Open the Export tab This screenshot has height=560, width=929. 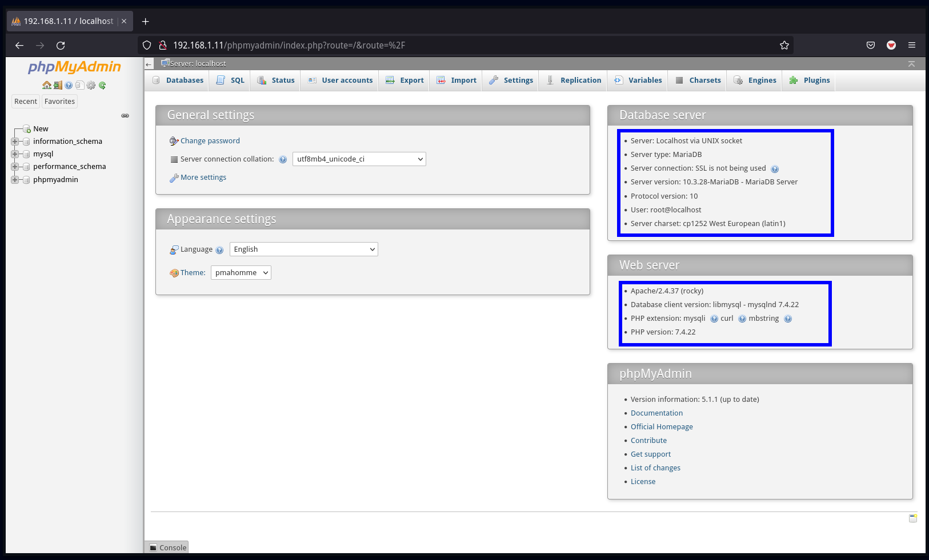tap(405, 80)
